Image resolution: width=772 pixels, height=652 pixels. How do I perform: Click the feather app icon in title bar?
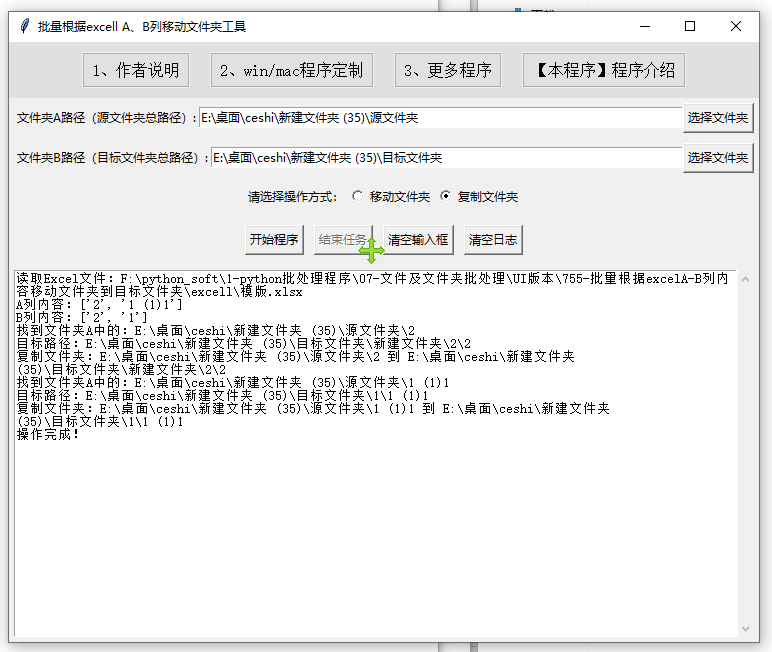click(25, 26)
